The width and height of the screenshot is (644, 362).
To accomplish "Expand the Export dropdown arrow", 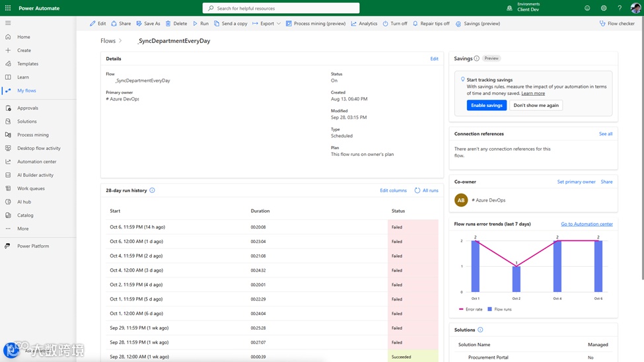I will click(x=279, y=23).
